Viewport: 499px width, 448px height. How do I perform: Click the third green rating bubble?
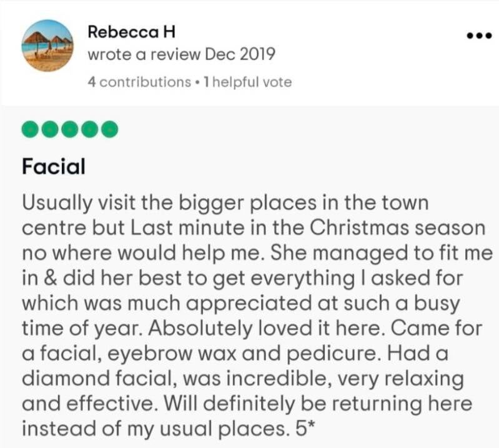tap(70, 129)
